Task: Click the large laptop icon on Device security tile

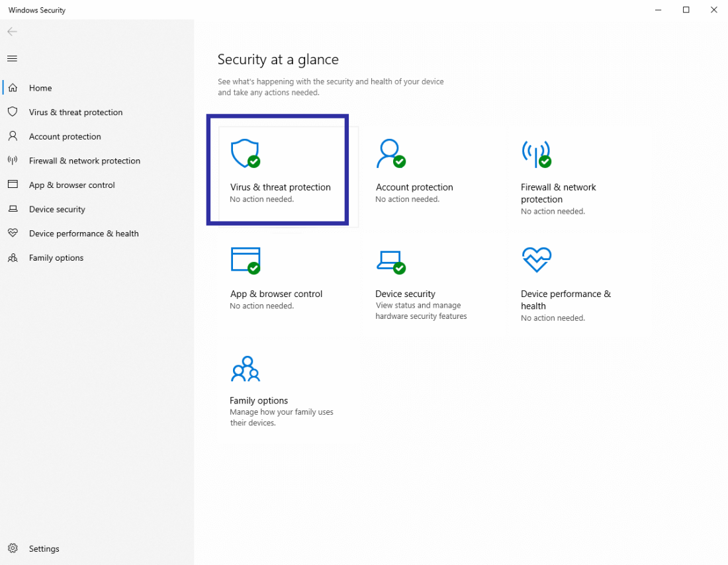Action: coord(391,262)
